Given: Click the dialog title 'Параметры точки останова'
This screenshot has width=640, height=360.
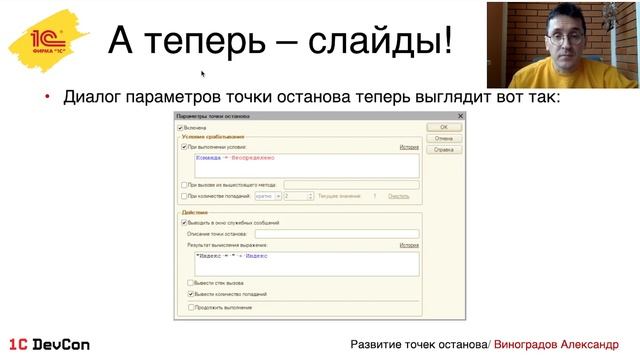Looking at the screenshot, I should pos(213,116).
